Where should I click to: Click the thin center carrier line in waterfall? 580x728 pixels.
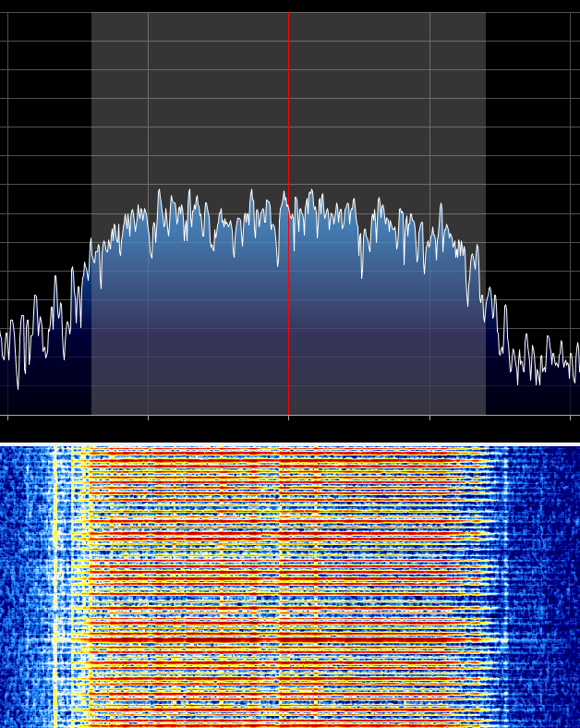pyautogui.click(x=279, y=591)
